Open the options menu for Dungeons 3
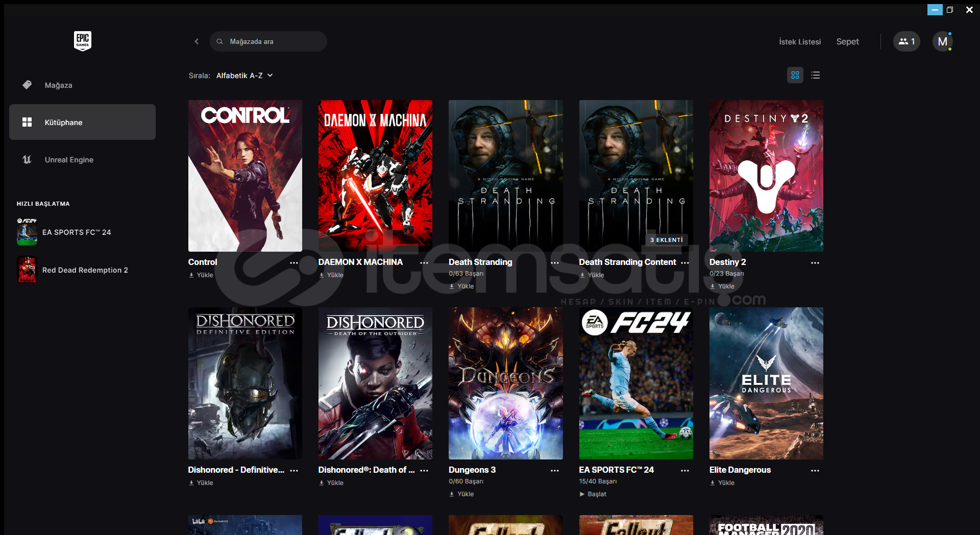This screenshot has height=535, width=980. click(x=555, y=471)
